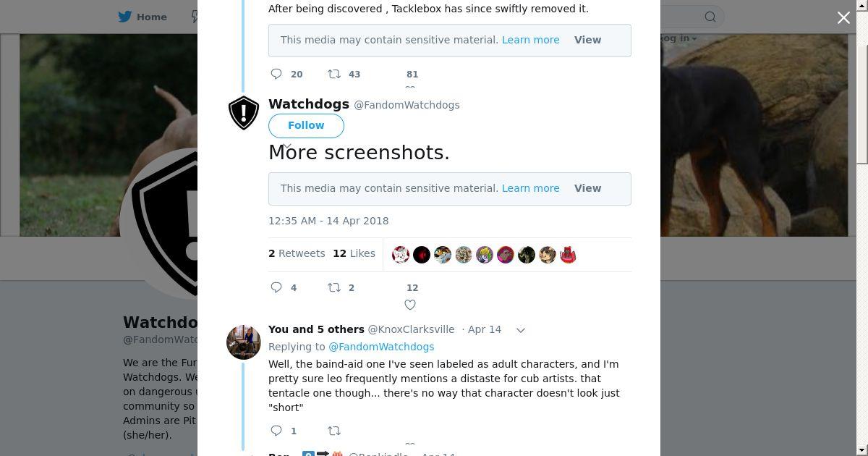
Task: Reply to KnoxClarksville's comment
Action: 276,431
